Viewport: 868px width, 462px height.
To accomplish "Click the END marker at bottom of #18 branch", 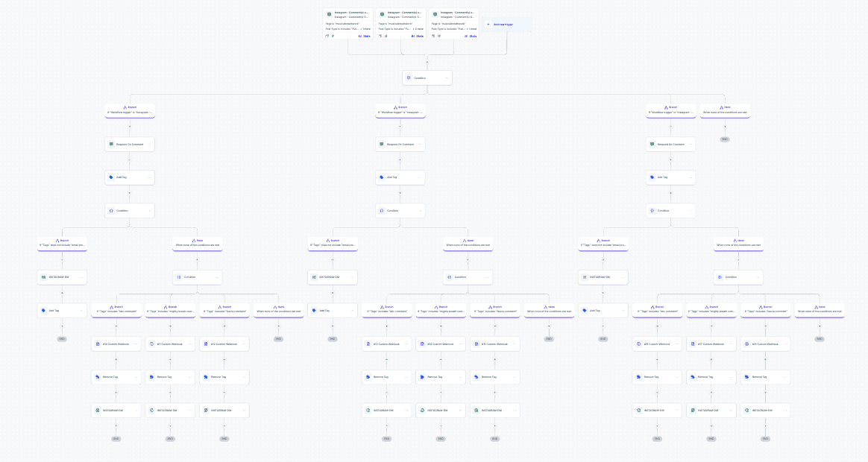I will [765, 439].
